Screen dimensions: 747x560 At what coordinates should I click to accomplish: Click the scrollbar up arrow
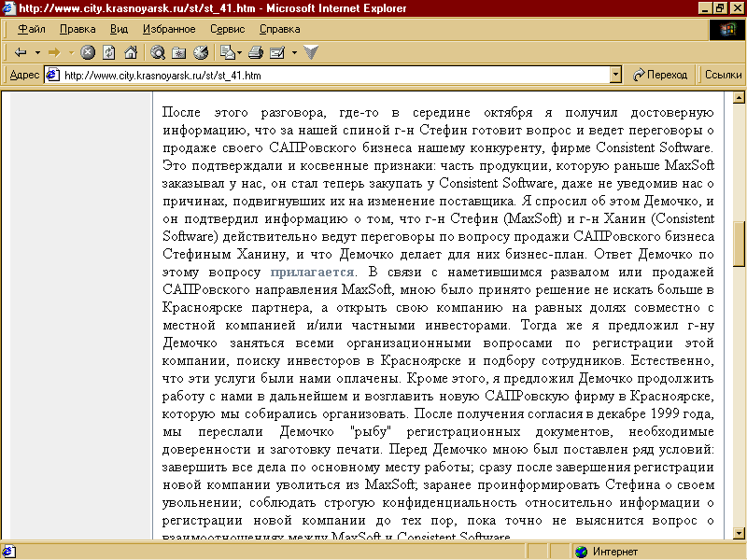[x=739, y=98]
